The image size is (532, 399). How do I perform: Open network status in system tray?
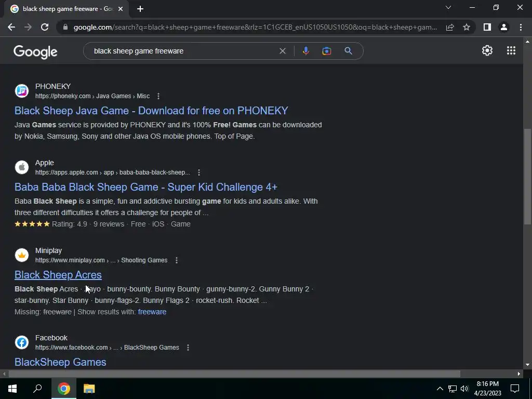coord(453,389)
